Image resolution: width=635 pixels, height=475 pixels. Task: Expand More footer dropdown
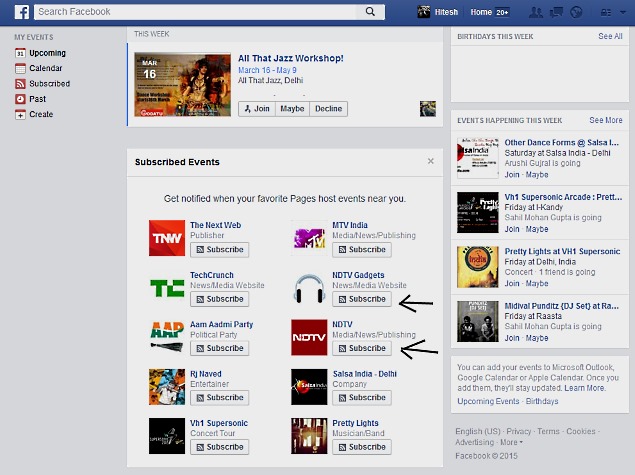pos(511,442)
